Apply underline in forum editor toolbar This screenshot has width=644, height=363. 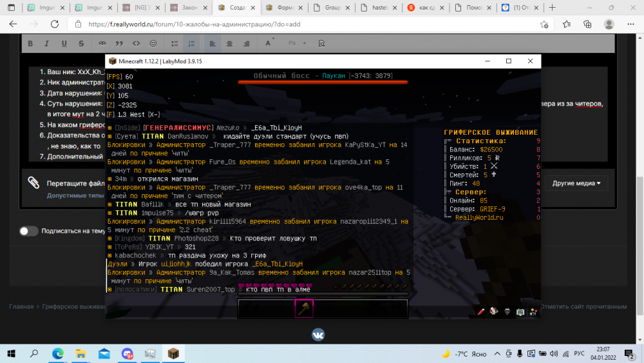(64, 43)
